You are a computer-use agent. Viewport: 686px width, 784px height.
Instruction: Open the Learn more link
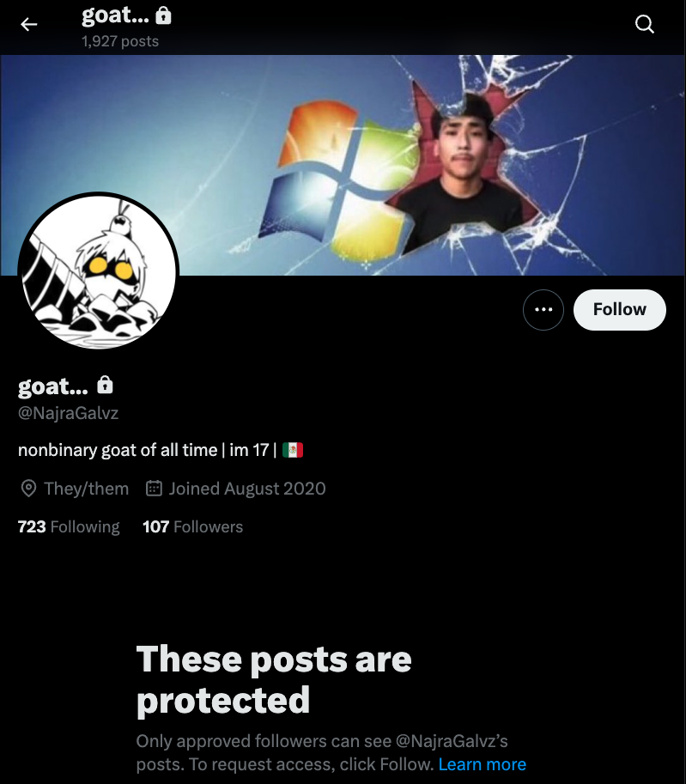click(x=482, y=764)
